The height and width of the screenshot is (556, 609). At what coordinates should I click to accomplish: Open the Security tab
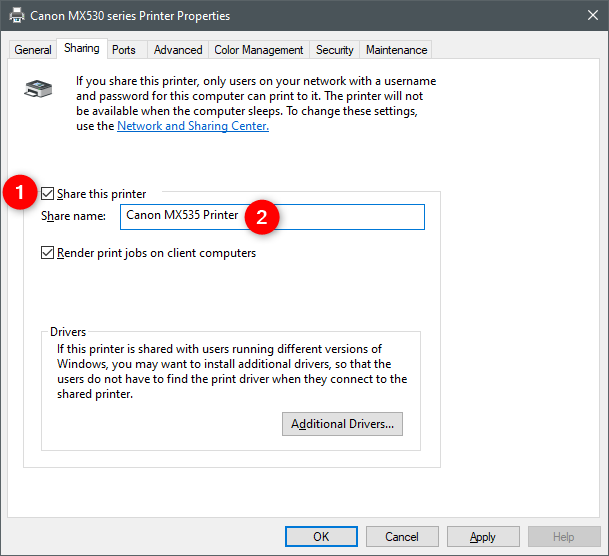(334, 50)
